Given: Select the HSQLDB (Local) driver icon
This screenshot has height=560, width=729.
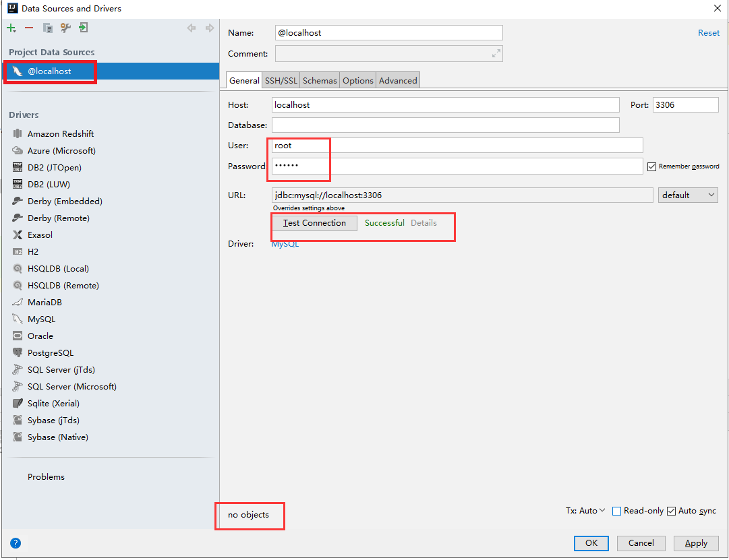Looking at the screenshot, I should 18,269.
